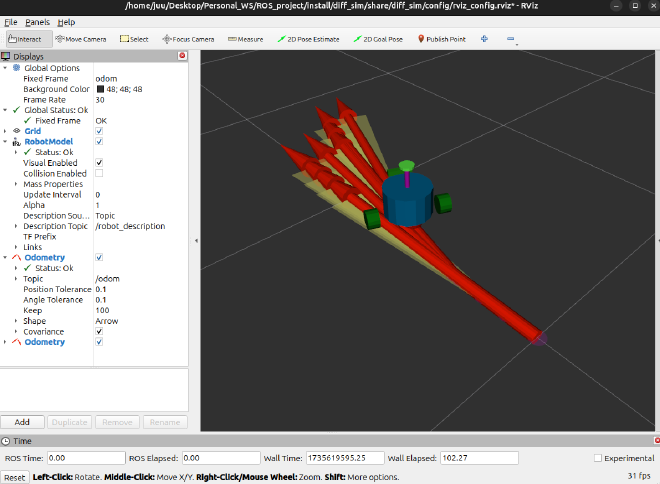Expand Description Topic row

16,226
